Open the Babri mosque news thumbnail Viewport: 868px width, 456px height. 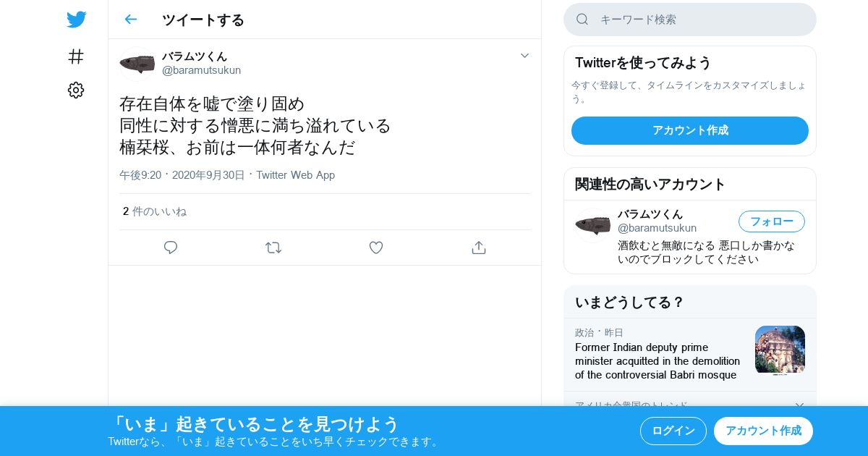pos(780,350)
